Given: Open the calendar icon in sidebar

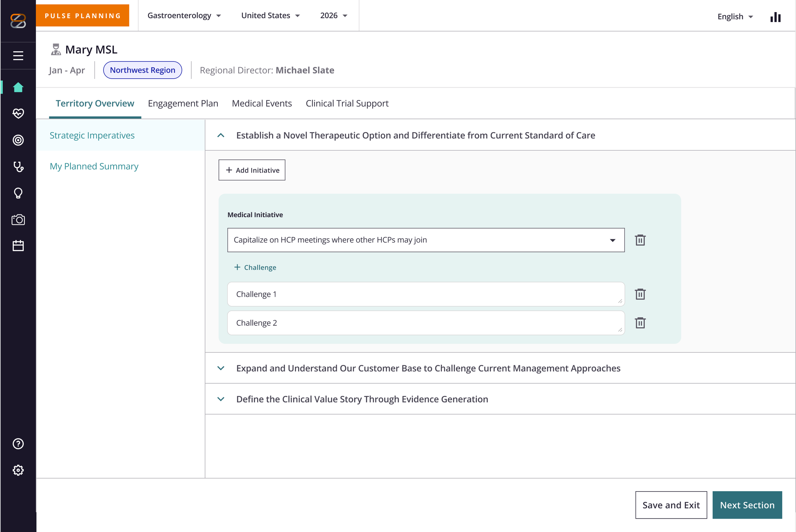Looking at the screenshot, I should (x=18, y=246).
